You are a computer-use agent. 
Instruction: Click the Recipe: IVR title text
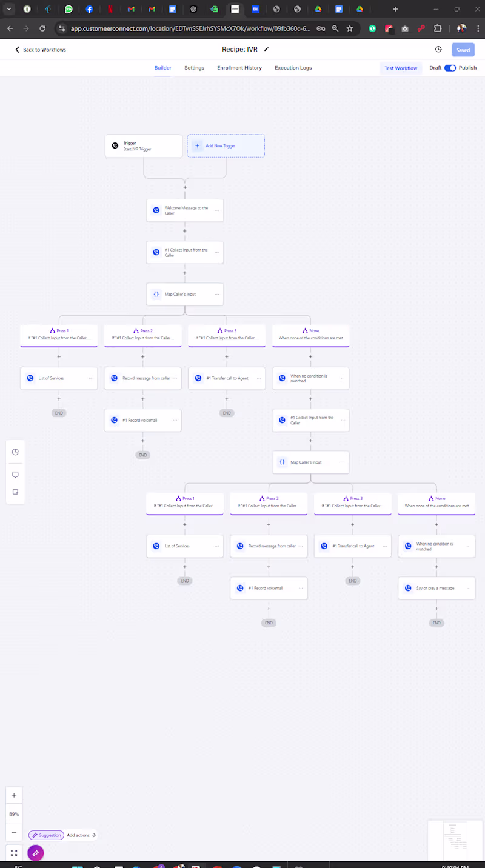pyautogui.click(x=240, y=50)
